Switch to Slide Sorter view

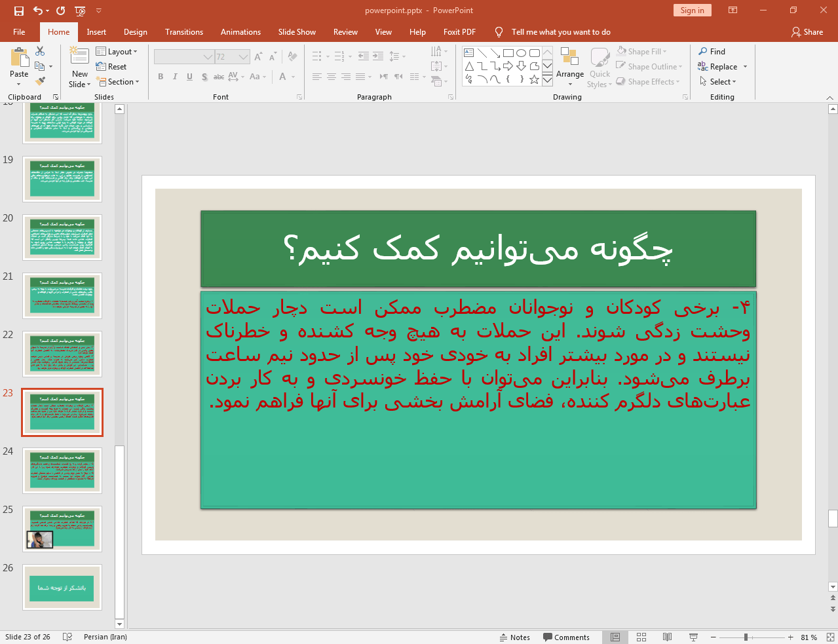tap(641, 637)
